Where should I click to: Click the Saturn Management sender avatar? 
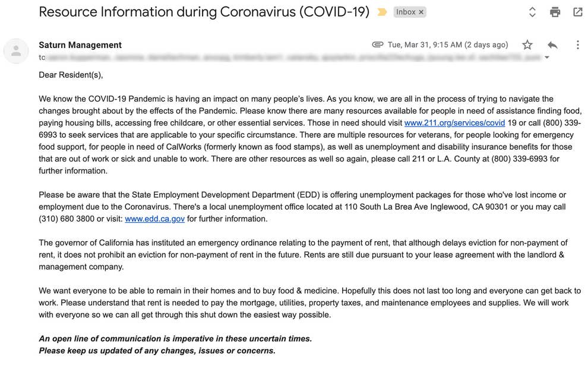pyautogui.click(x=16, y=51)
